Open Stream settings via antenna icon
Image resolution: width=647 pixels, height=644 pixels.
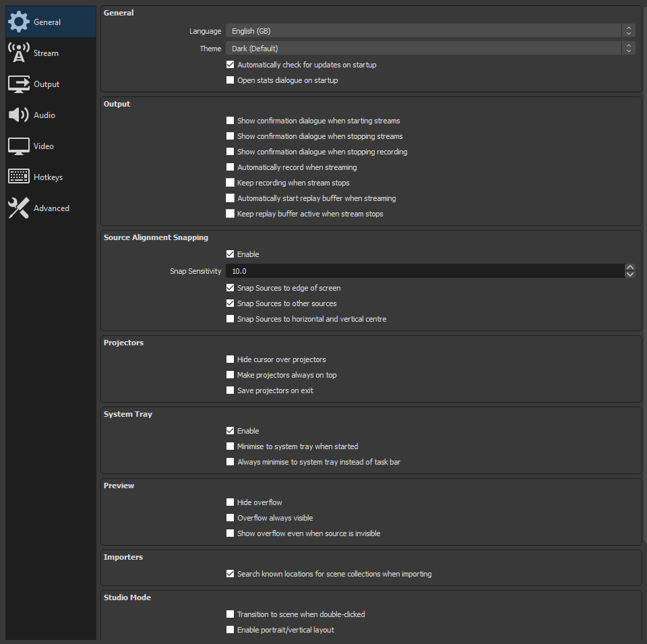pyautogui.click(x=19, y=53)
